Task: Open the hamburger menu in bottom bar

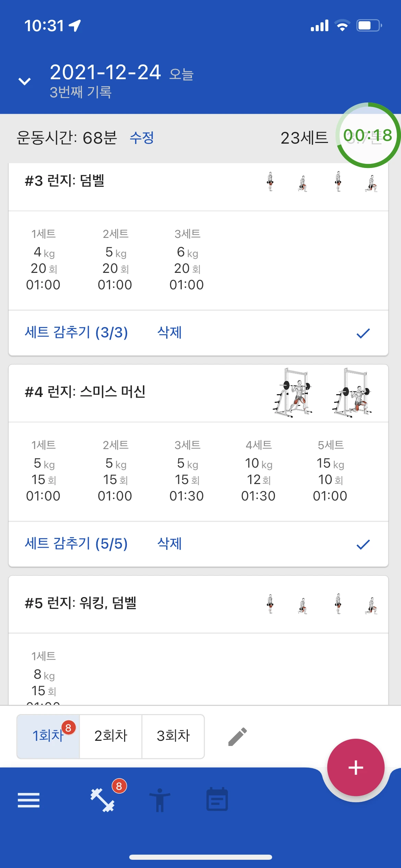Action: click(28, 800)
